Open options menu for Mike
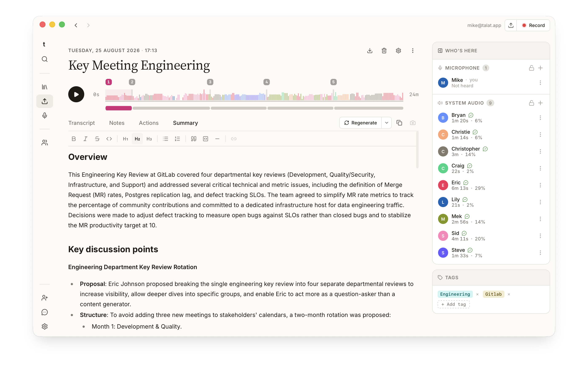Screen dimensions: 588x368 click(540, 83)
